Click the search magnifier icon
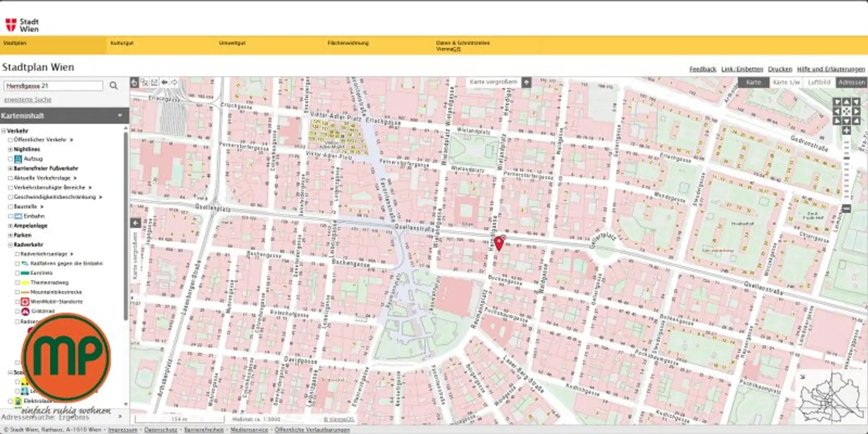Viewport: 868px width, 434px height. 113,85
